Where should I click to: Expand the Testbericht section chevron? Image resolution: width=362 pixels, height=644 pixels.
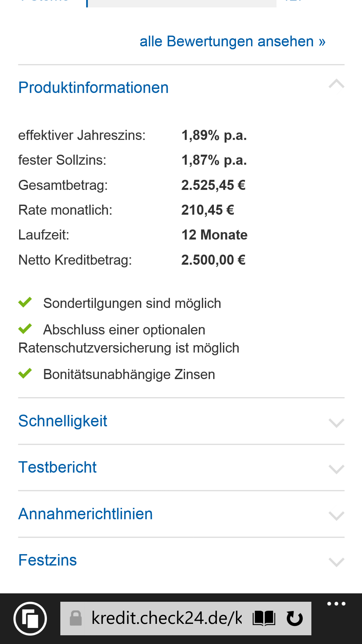coord(337,469)
